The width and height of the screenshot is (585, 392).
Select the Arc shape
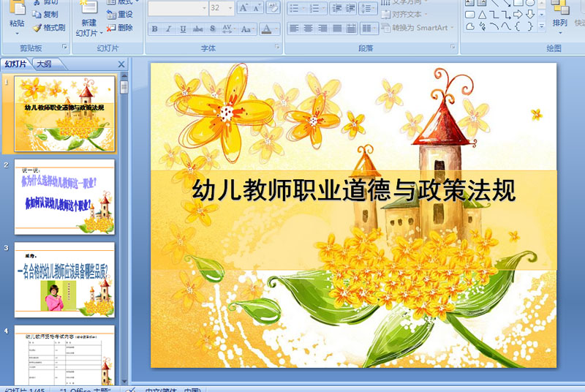coord(494,26)
